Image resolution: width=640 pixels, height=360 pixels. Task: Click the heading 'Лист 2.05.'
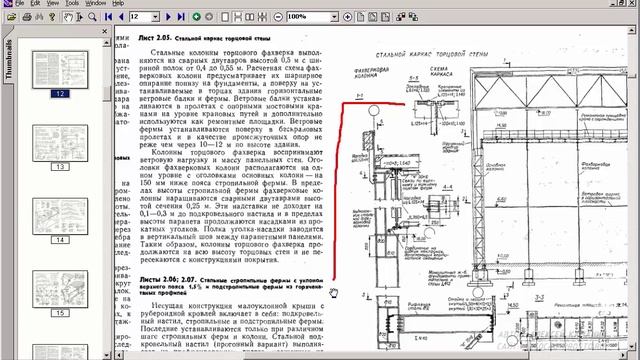pyautogui.click(x=155, y=38)
